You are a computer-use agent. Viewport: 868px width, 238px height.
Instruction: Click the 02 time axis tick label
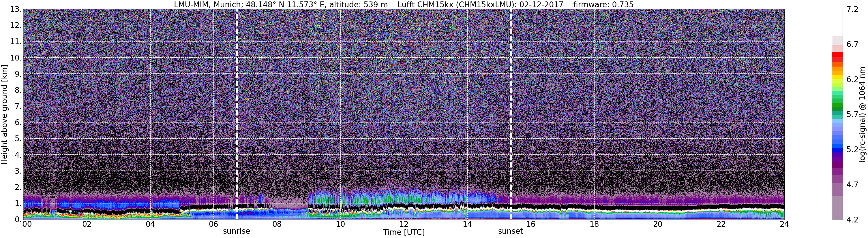[87, 224]
